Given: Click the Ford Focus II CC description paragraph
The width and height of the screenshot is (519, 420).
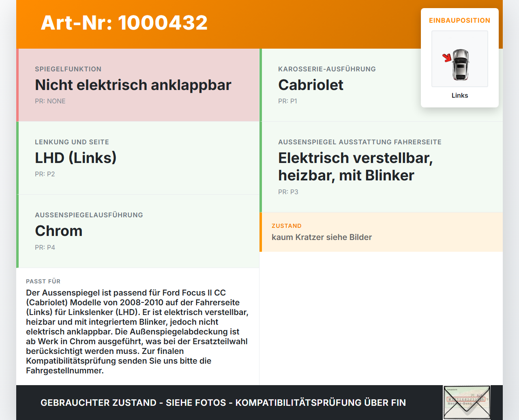Looking at the screenshot, I should (x=138, y=332).
